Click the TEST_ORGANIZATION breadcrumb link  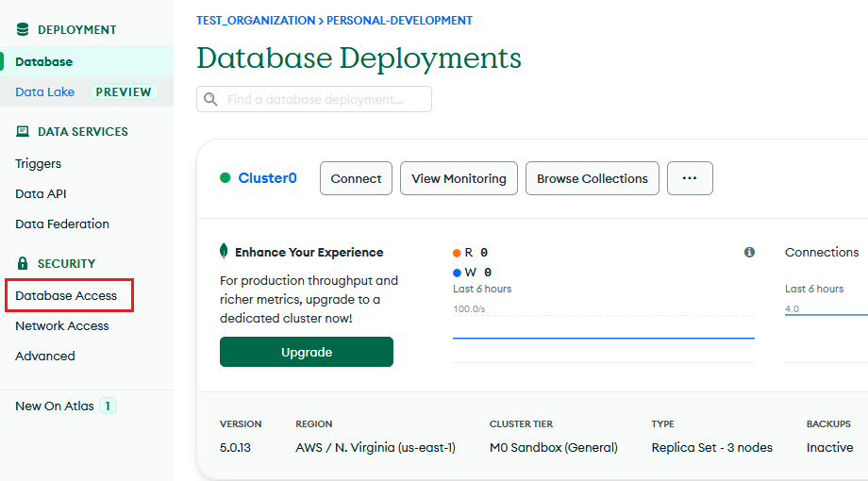[x=256, y=21]
